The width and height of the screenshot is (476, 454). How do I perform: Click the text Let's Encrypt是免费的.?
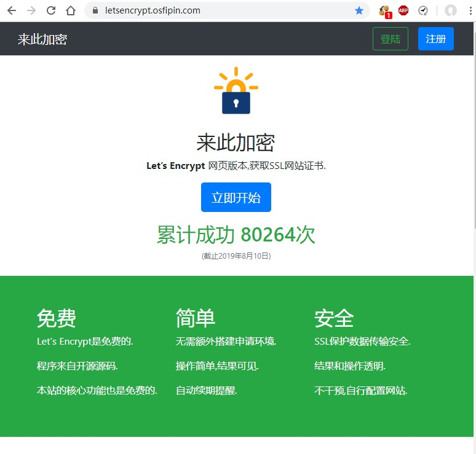point(85,342)
